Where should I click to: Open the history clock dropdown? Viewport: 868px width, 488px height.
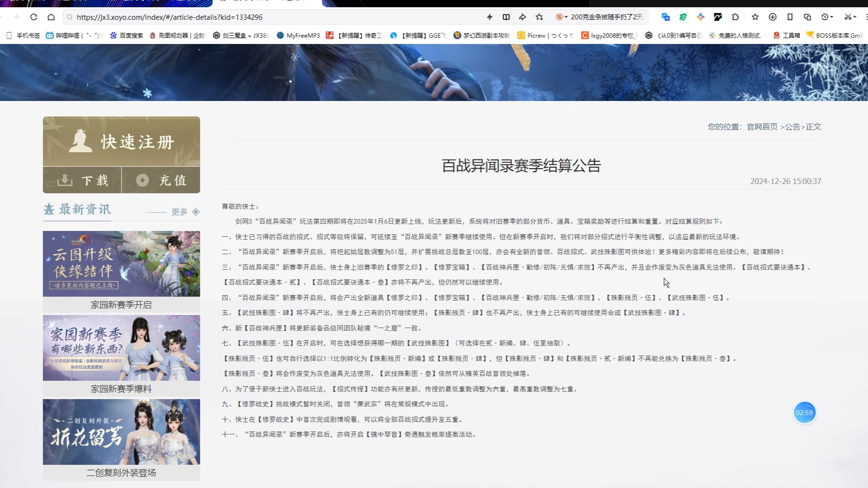[827, 17]
